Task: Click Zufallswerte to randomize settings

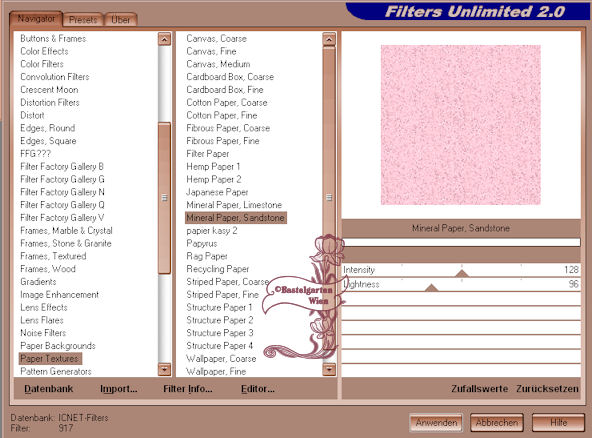Action: (479, 389)
